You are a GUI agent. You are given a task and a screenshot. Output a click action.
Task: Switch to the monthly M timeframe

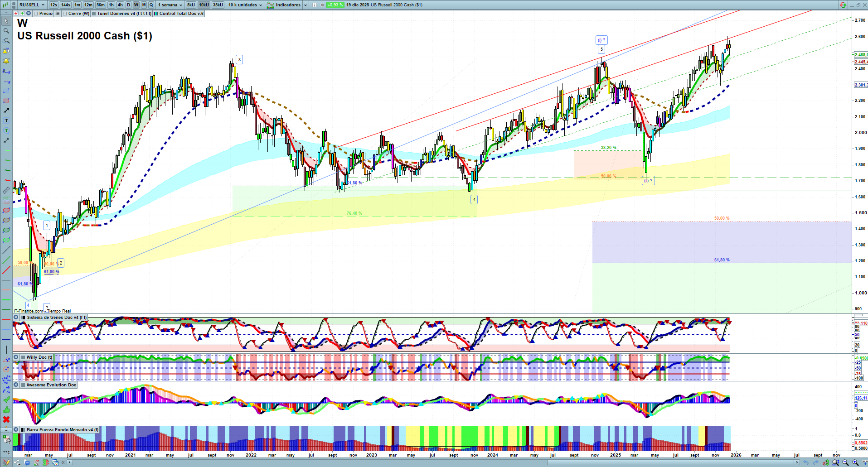point(144,5)
